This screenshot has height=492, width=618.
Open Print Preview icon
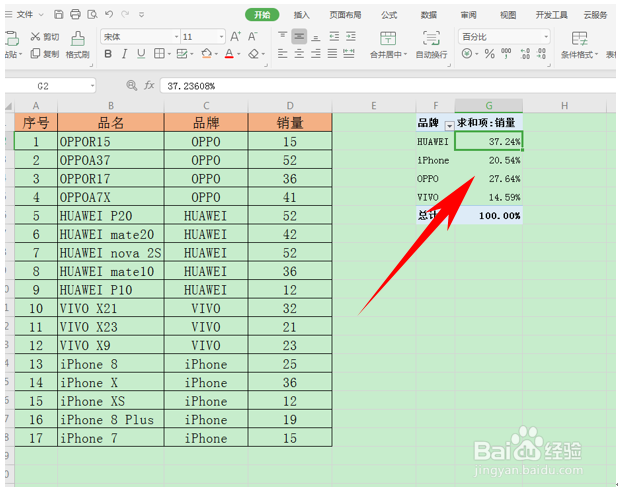[x=92, y=15]
